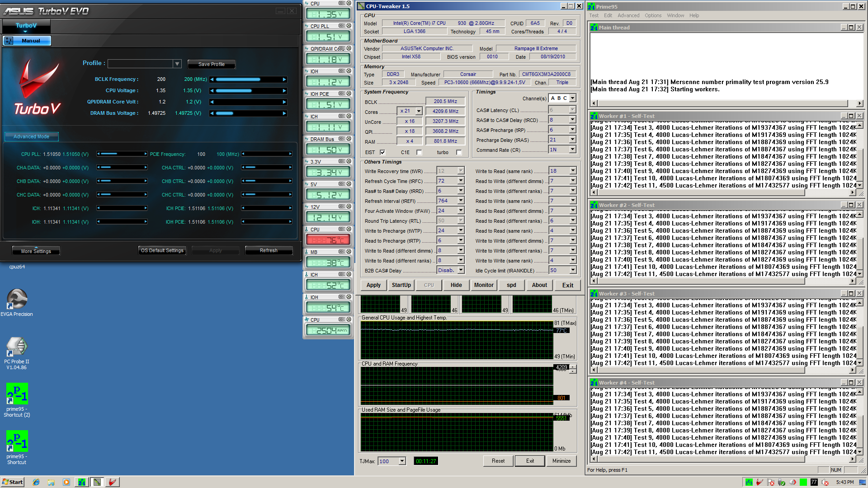Image resolution: width=868 pixels, height=488 pixels.
Task: Click the Manual mode icon in TurboV
Action: pos(9,41)
